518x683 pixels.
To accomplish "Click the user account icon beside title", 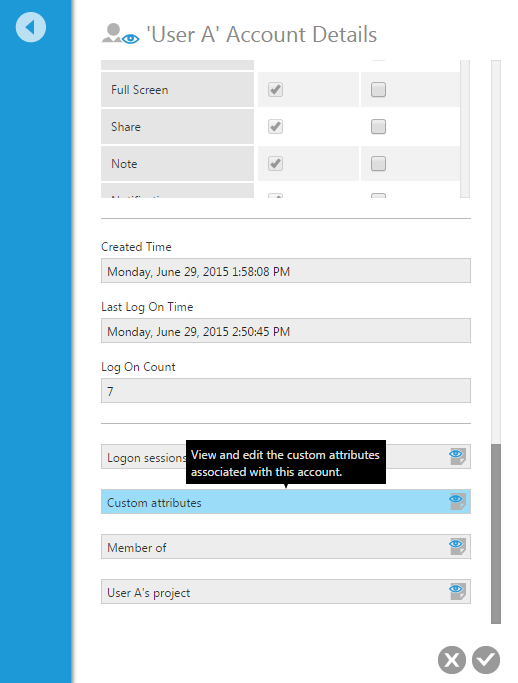I will pyautogui.click(x=121, y=34).
